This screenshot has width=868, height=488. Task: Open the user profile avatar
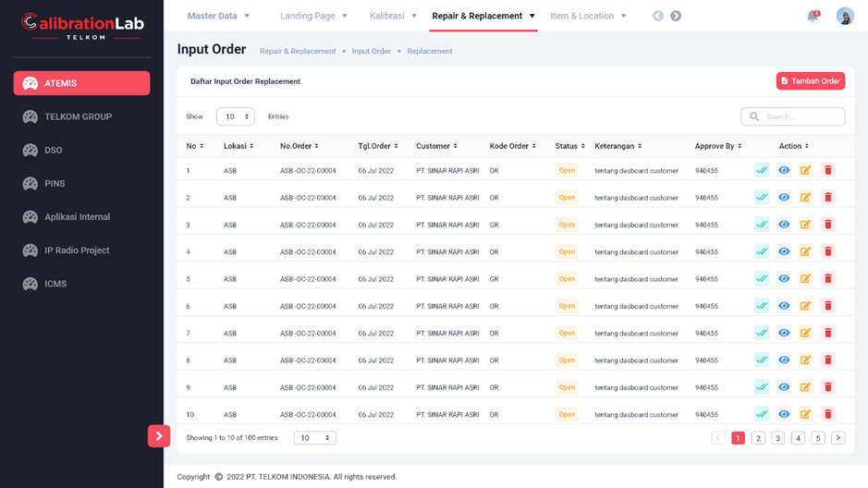[x=845, y=16]
